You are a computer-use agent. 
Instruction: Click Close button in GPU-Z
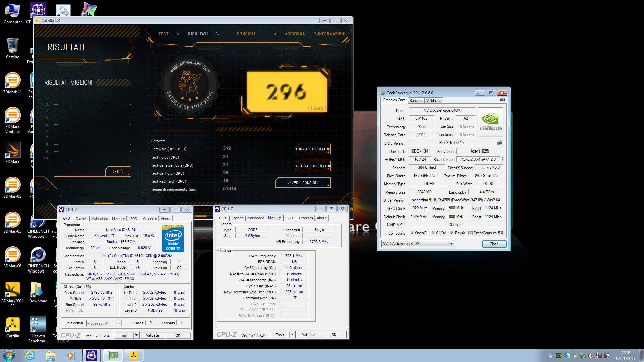tap(494, 244)
